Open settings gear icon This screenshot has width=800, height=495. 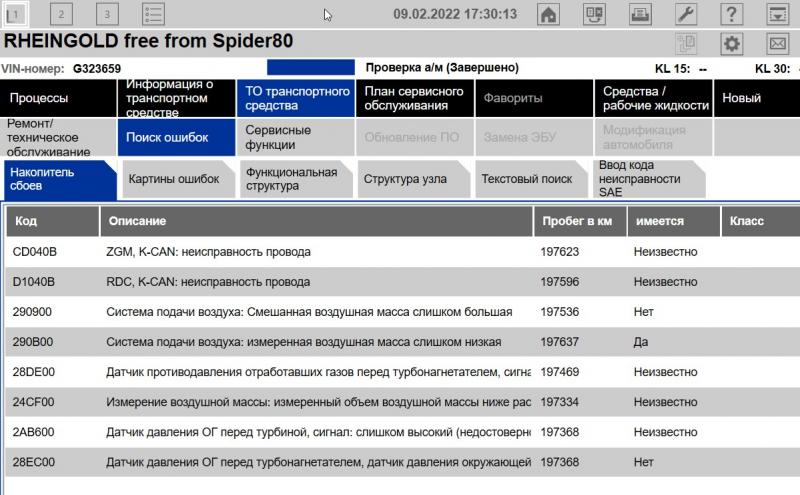point(732,43)
